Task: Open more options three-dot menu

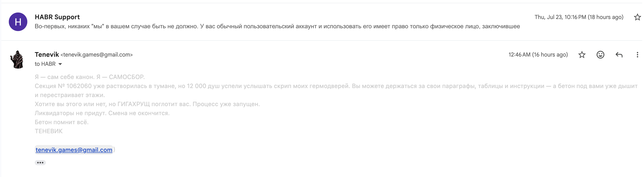Action: (637, 55)
